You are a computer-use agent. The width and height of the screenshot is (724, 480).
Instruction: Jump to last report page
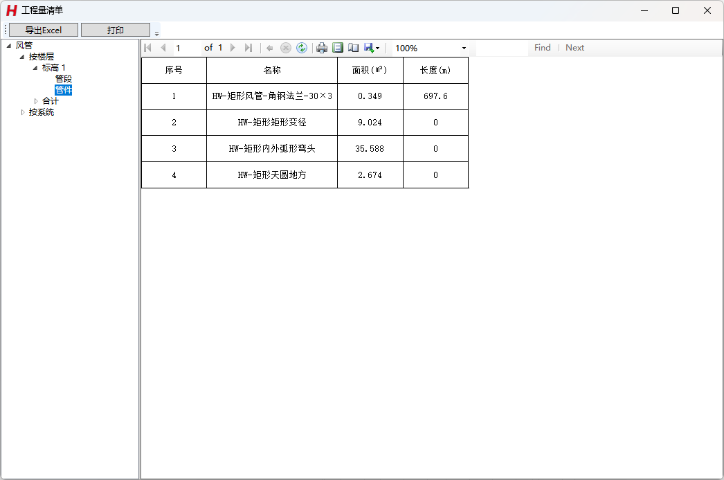pyautogui.click(x=248, y=48)
